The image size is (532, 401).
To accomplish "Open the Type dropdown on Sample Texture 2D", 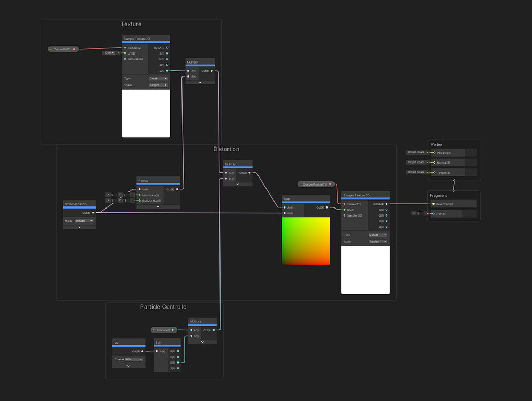I will pyautogui.click(x=158, y=78).
